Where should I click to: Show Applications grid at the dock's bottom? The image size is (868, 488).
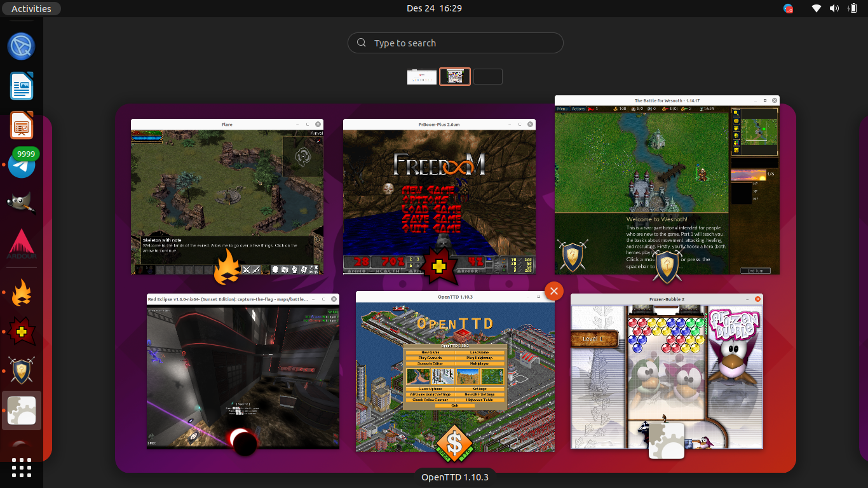(22, 468)
